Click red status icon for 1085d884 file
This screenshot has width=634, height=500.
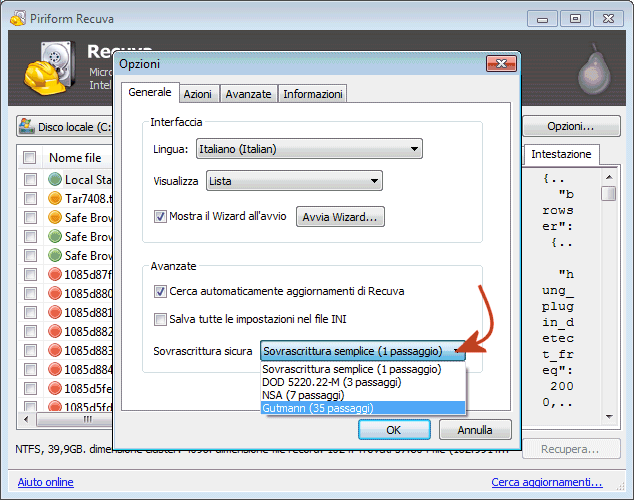pyautogui.click(x=55, y=369)
